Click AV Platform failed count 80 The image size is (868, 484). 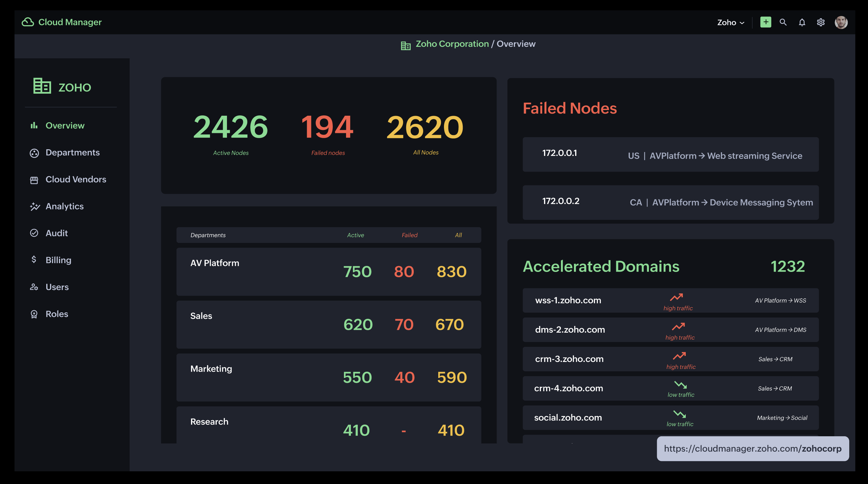404,272
